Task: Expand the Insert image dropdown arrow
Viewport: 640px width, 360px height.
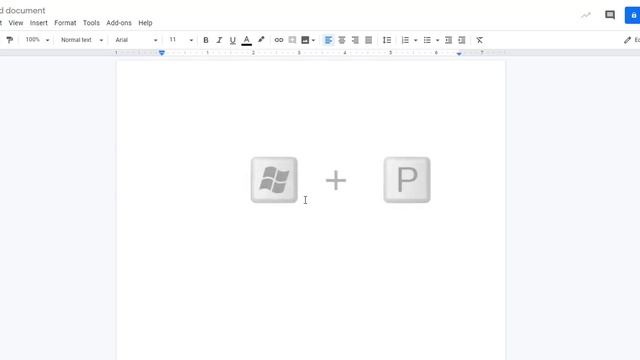Action: pyautogui.click(x=313, y=40)
